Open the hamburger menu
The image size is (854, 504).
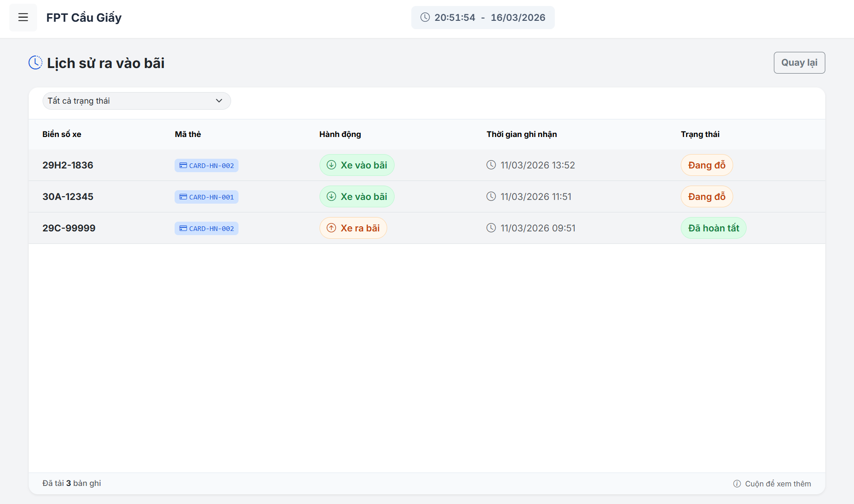point(23,18)
